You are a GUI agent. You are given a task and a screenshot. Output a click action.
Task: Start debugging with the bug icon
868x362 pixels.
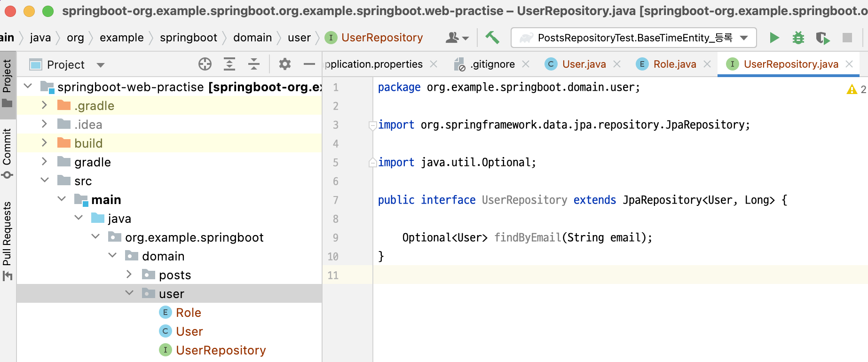798,38
